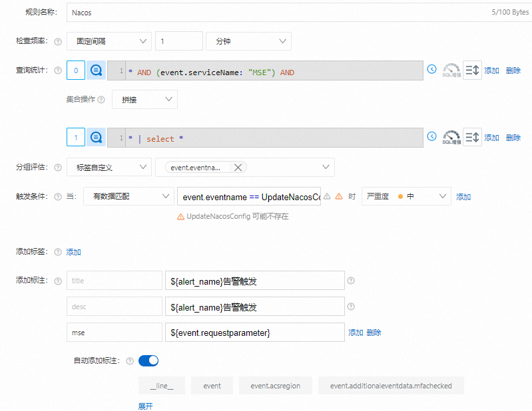
Task: Expand the group label field selector dropdown
Action: coord(326,167)
